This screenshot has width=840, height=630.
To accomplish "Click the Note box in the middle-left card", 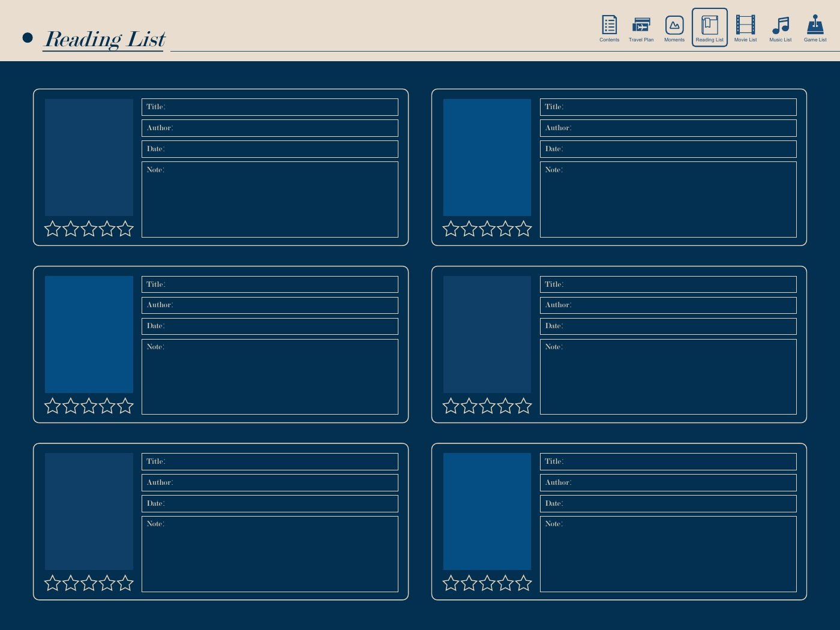I will [270, 377].
